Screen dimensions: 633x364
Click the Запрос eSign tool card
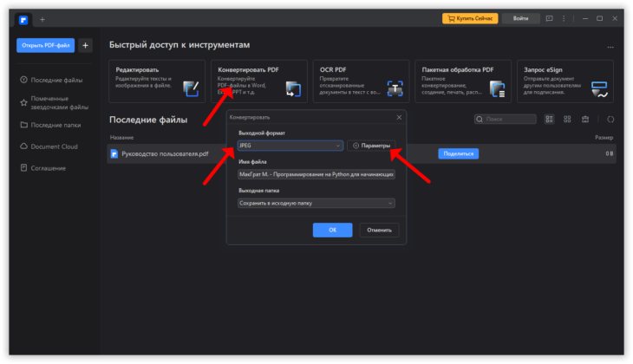(x=565, y=81)
